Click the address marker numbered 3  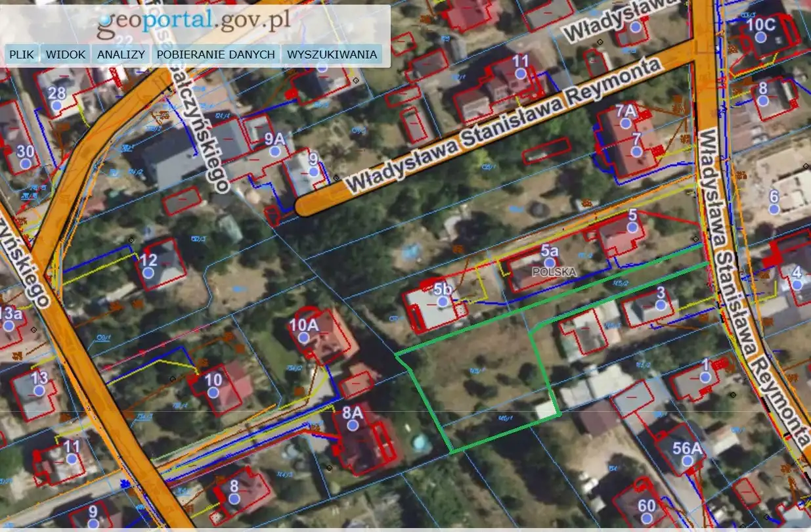click(x=661, y=305)
